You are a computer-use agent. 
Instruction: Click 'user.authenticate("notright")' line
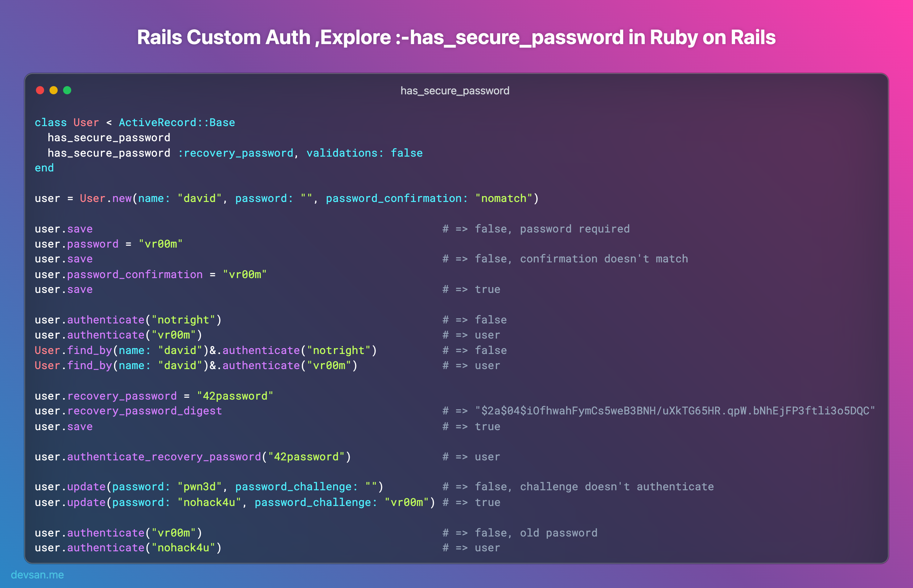pos(128,320)
